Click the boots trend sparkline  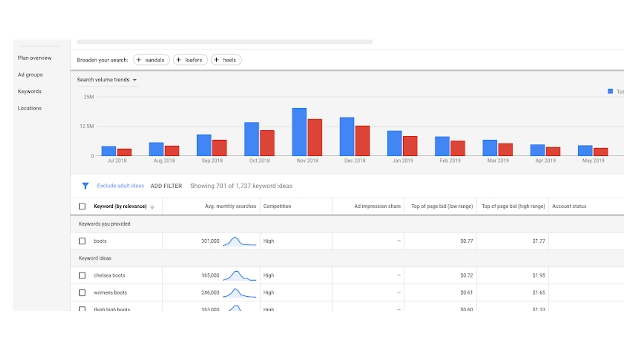[x=240, y=241]
